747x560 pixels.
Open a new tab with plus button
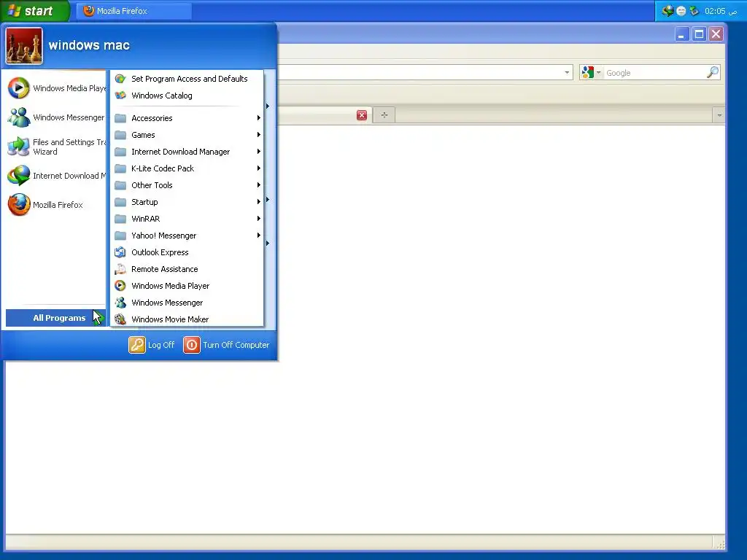point(384,115)
